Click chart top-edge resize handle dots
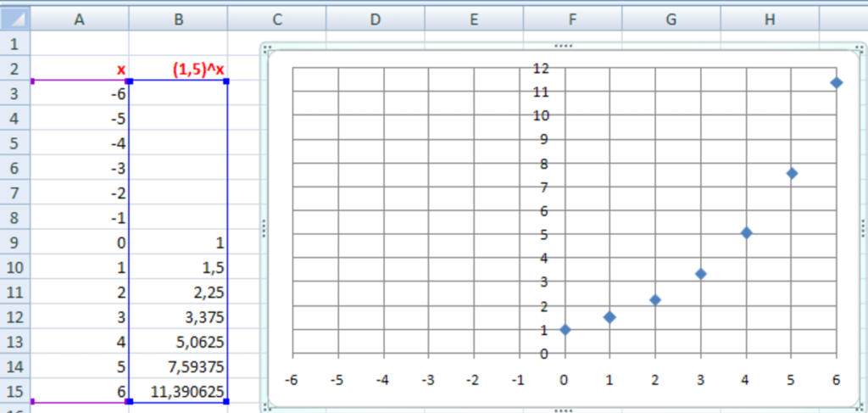 [564, 46]
